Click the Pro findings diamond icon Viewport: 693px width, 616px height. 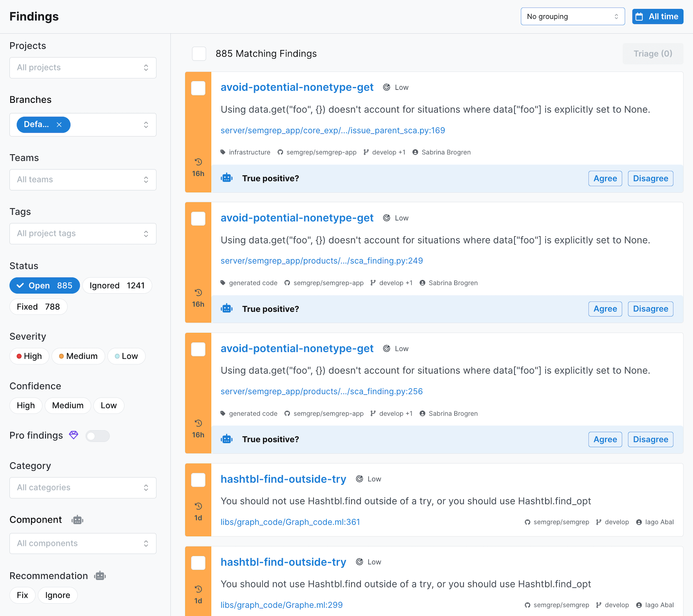[x=74, y=435]
